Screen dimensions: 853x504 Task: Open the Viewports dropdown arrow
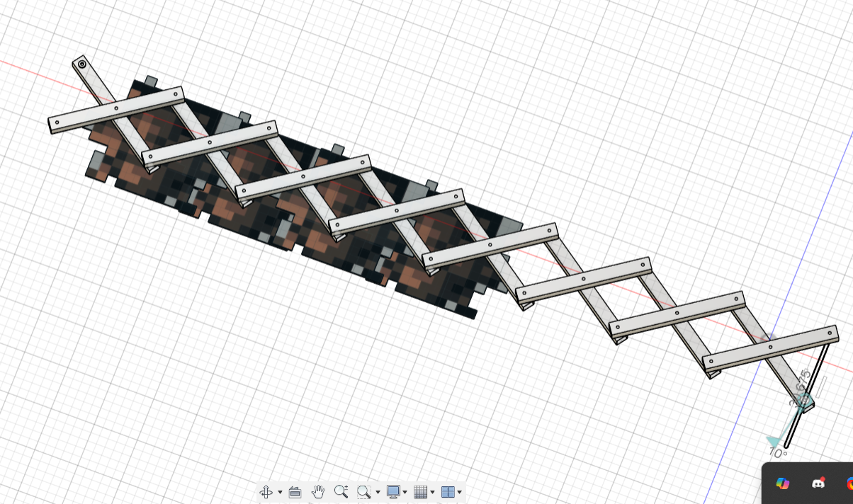pyautogui.click(x=460, y=493)
